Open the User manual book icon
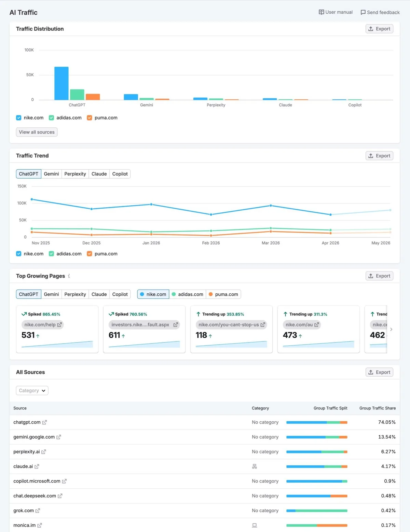This screenshot has width=410, height=532. click(x=321, y=12)
